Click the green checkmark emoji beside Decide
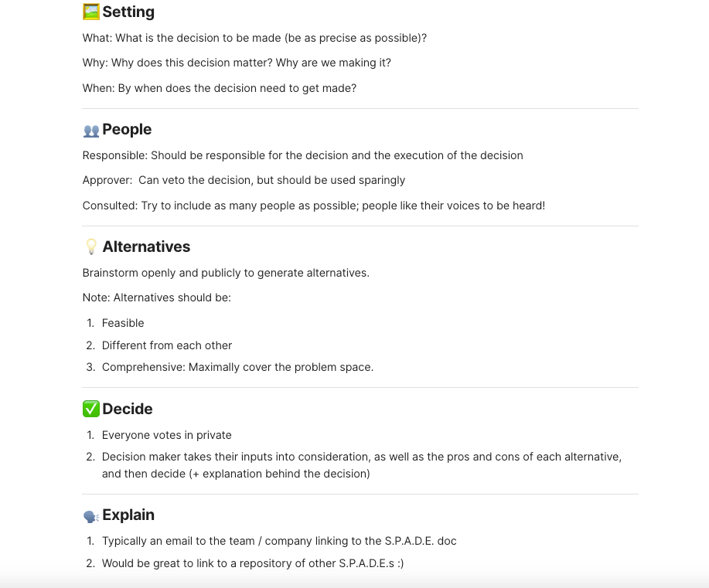 coord(91,410)
